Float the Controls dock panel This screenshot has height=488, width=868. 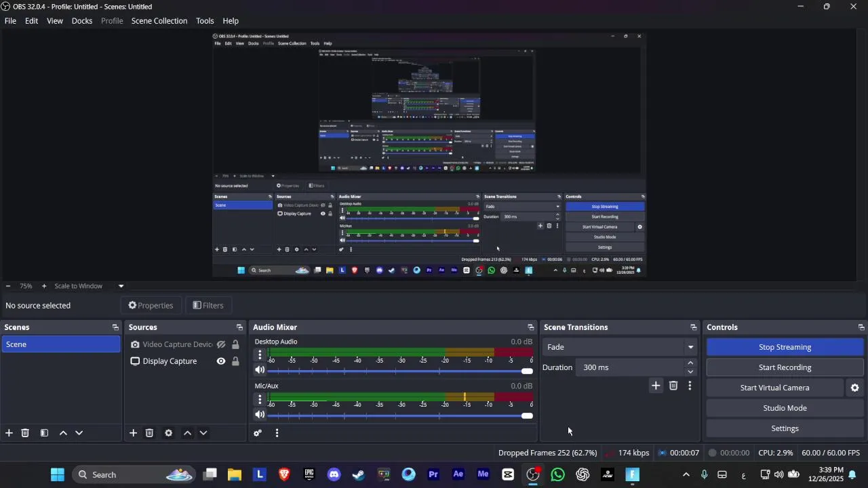point(861,327)
